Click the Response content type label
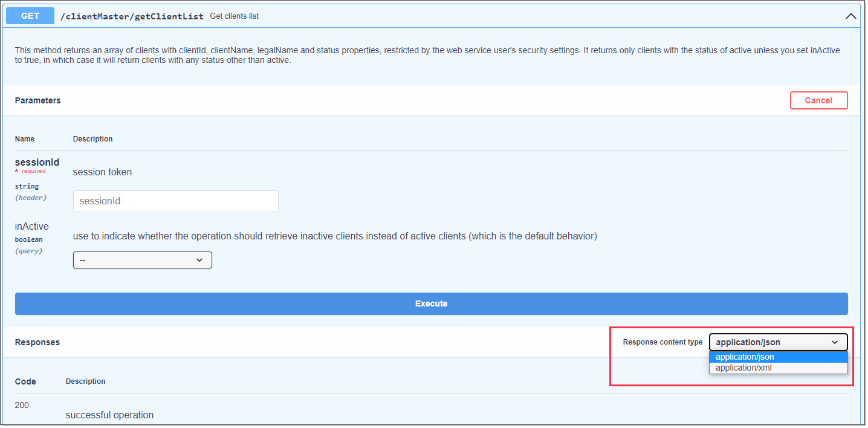The width and height of the screenshot is (868, 428). [x=662, y=342]
